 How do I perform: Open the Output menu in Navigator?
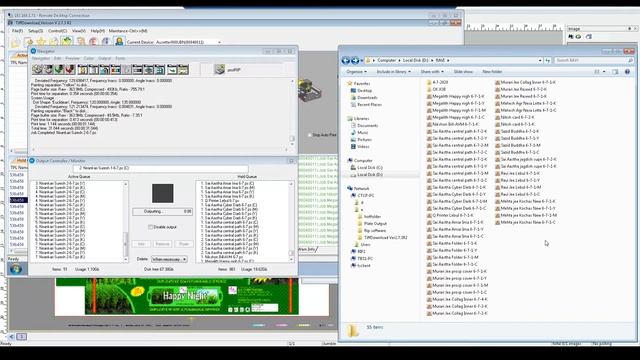[x=104, y=58]
